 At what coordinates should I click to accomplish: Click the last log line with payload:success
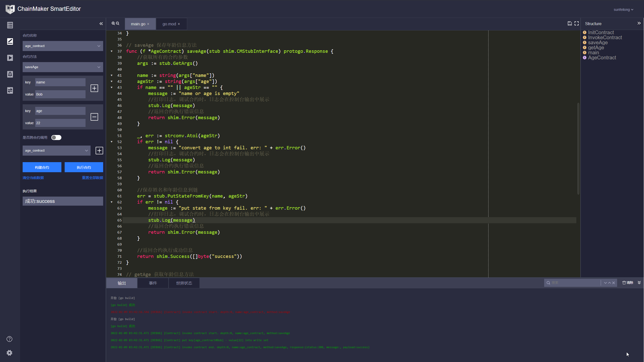click(240, 347)
